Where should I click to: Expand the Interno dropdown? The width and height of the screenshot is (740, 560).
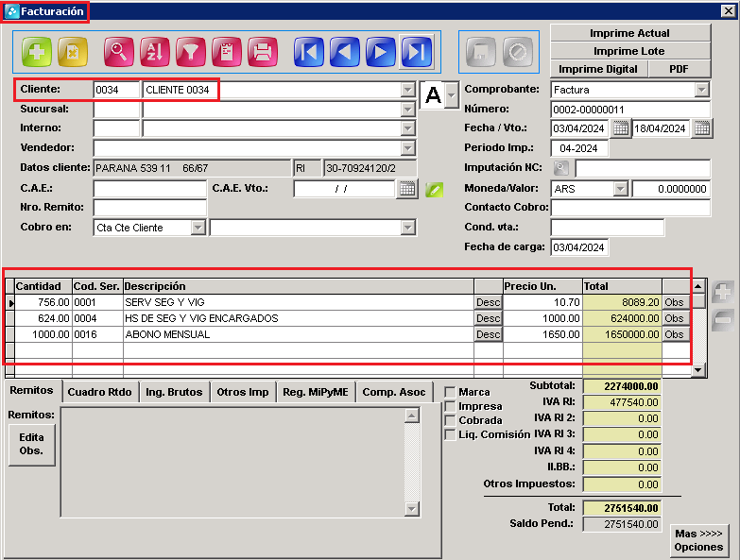[407, 128]
